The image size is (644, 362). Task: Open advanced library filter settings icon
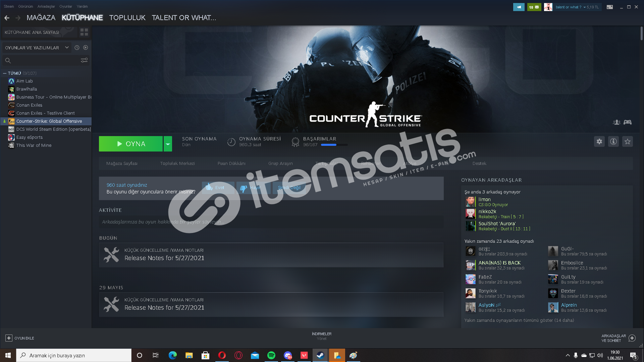(84, 60)
